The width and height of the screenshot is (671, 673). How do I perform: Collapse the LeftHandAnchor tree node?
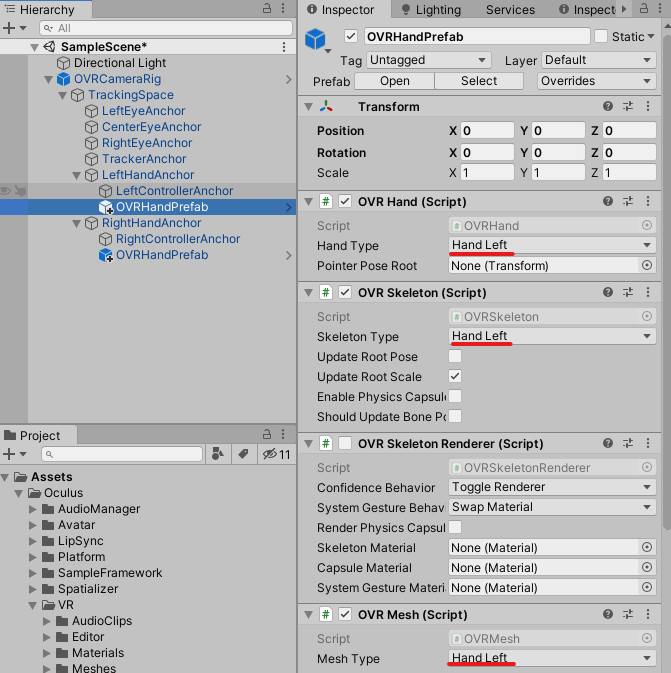(76, 175)
